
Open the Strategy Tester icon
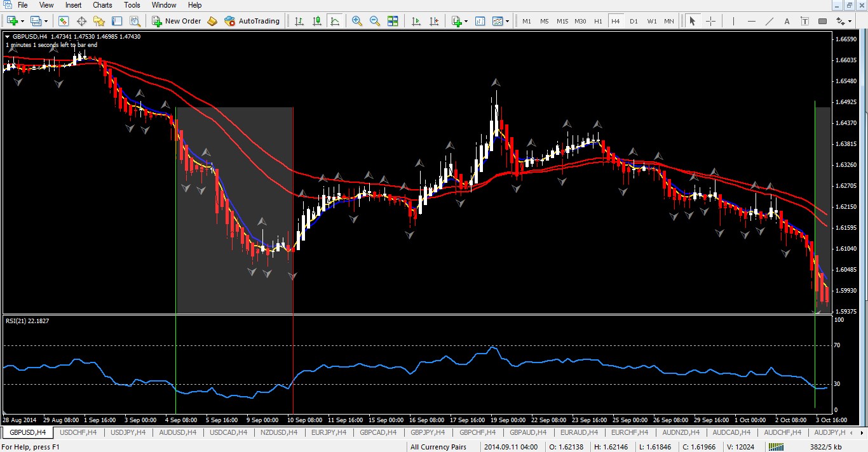134,21
